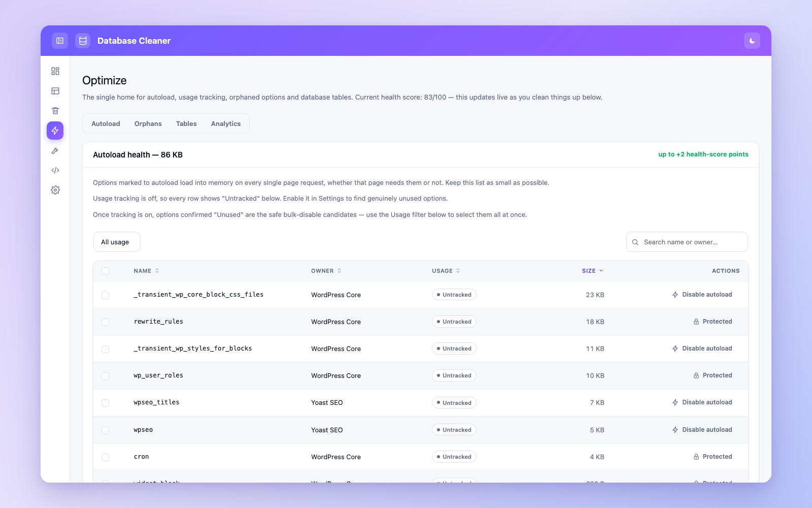The width and height of the screenshot is (812, 508).
Task: Sort table by Owner column
Action: 326,271
